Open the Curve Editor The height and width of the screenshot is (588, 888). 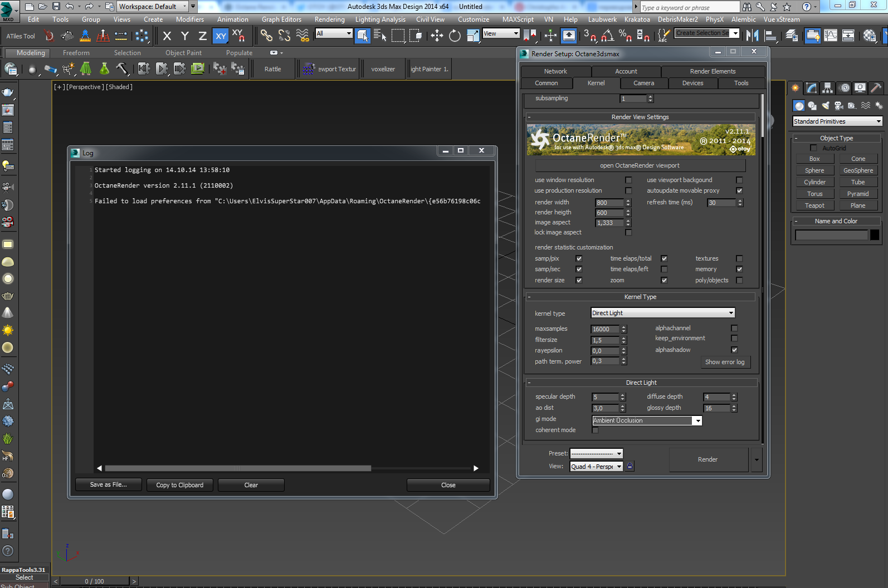831,36
